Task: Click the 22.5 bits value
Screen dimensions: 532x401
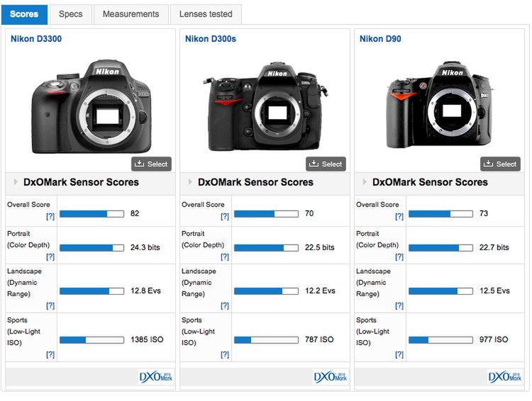Action: point(319,247)
